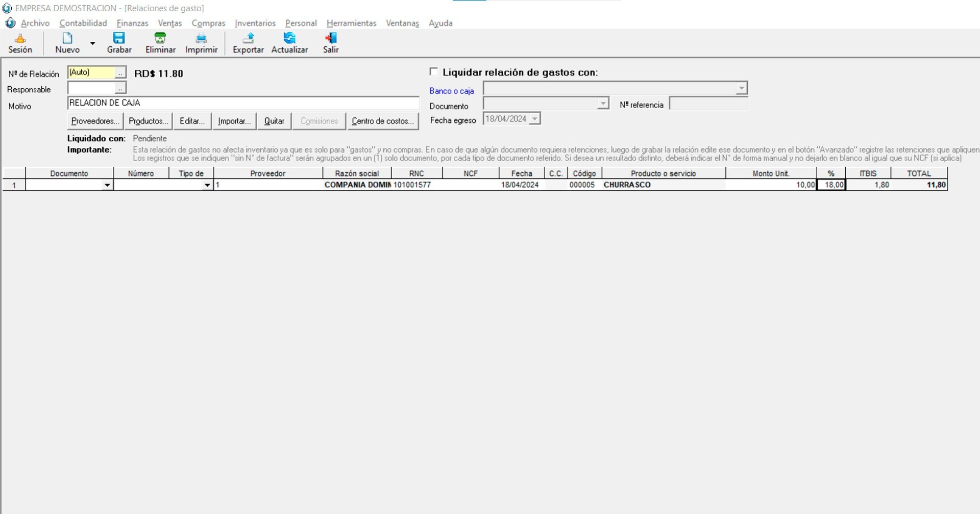This screenshot has width=980, height=514.
Task: Expand the Nuevo dropdown arrow
Action: click(x=92, y=44)
